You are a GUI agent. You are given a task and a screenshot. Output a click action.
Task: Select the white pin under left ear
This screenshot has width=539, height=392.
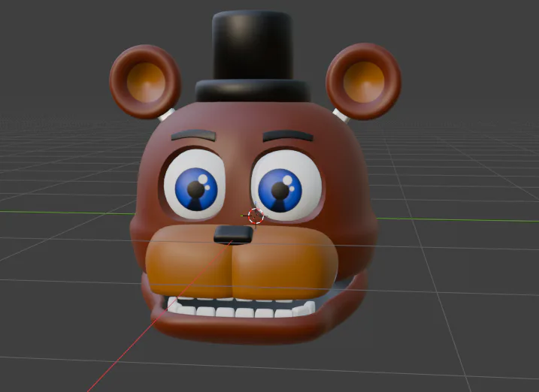[x=166, y=115]
